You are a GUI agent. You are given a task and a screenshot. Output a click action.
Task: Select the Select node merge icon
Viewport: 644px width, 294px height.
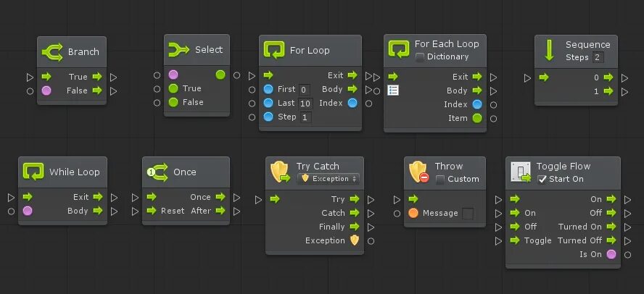[x=178, y=50]
